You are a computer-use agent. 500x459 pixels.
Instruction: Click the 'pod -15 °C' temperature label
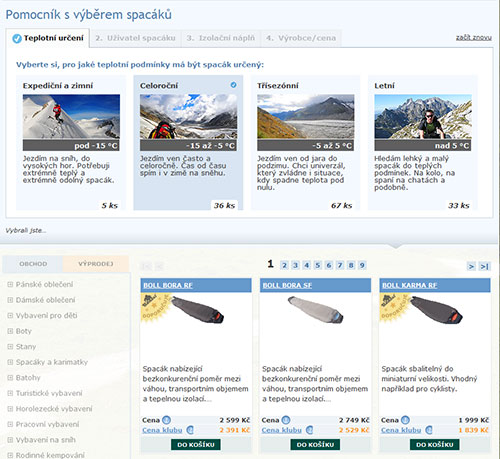[x=96, y=146]
